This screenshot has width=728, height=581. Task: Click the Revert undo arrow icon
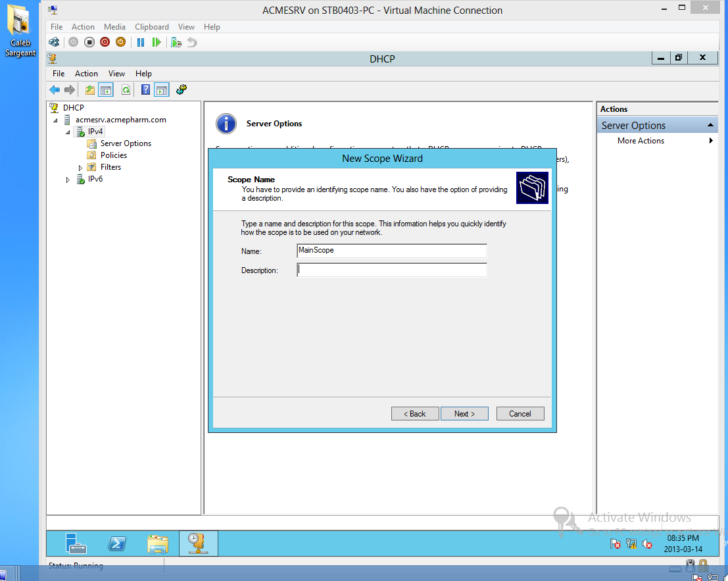coord(192,42)
